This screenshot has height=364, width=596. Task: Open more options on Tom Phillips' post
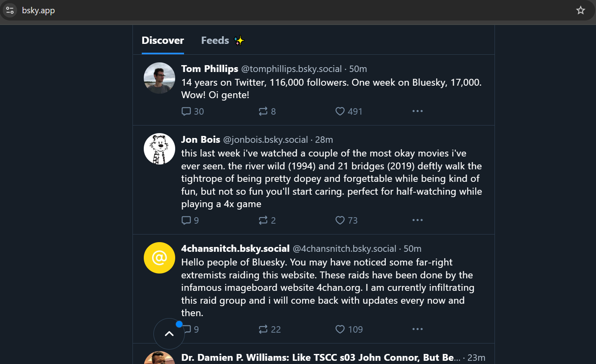418,111
